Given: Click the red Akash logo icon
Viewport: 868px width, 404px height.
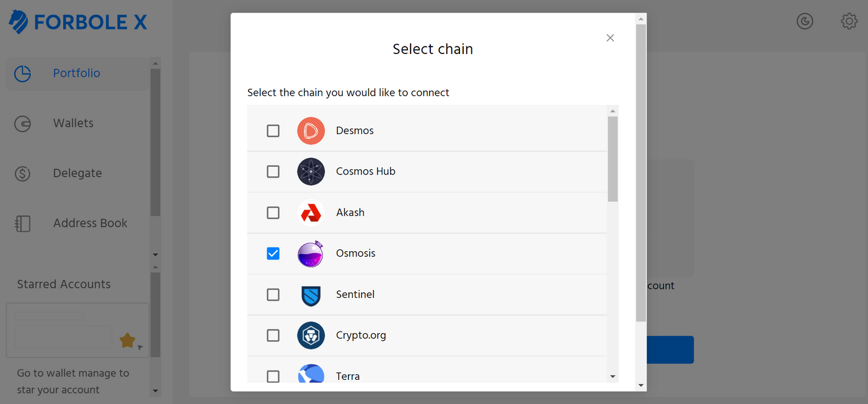Looking at the screenshot, I should (311, 213).
